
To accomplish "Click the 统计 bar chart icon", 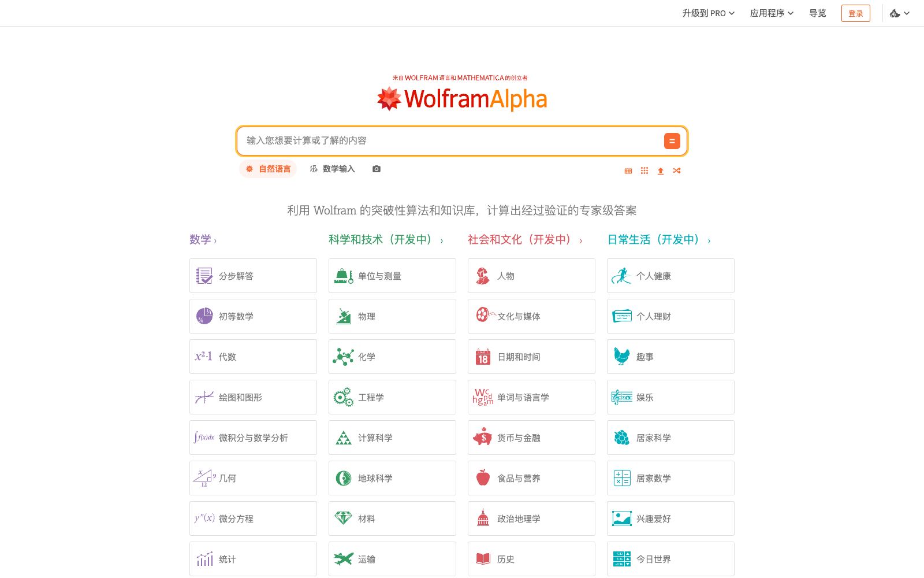I will 204,559.
